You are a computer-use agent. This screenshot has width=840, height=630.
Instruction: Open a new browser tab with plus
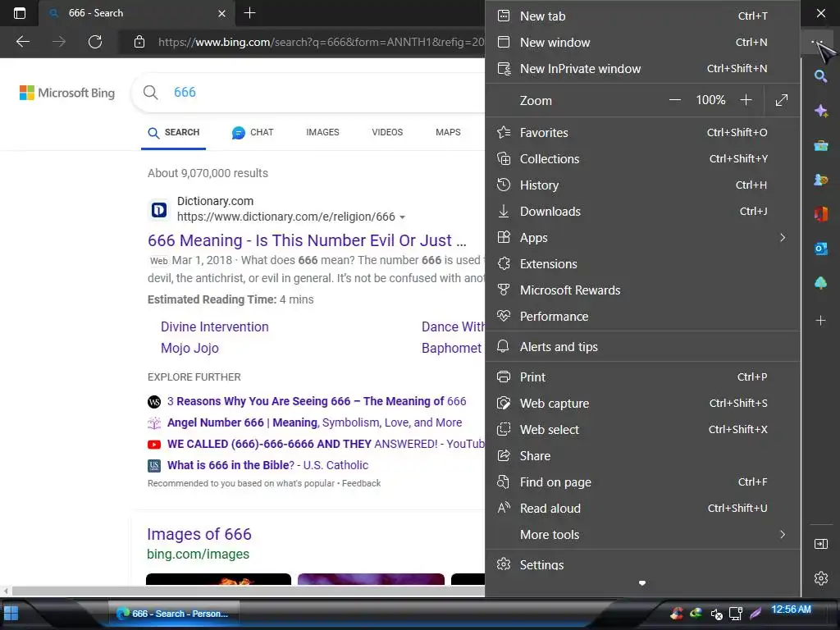tap(249, 13)
